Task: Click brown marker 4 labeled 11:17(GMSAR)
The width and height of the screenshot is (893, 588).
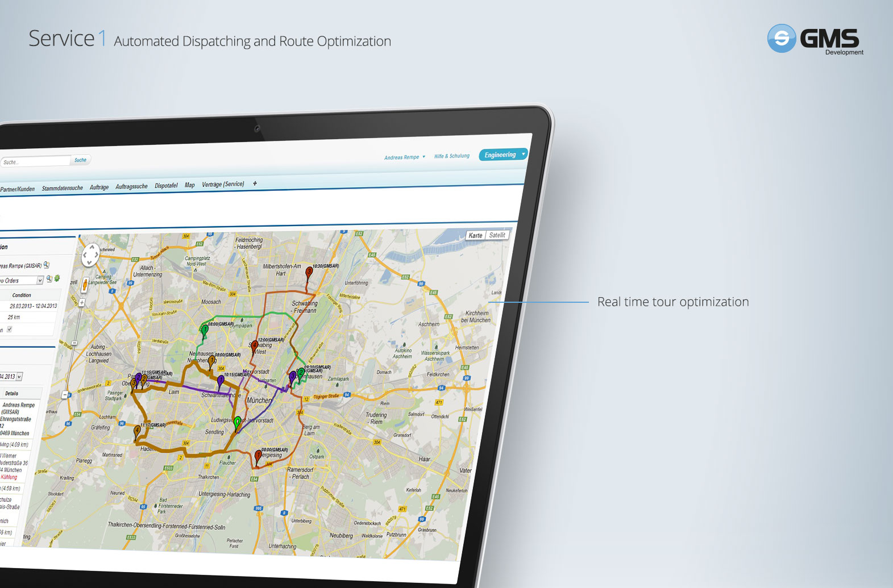Action: point(137,431)
